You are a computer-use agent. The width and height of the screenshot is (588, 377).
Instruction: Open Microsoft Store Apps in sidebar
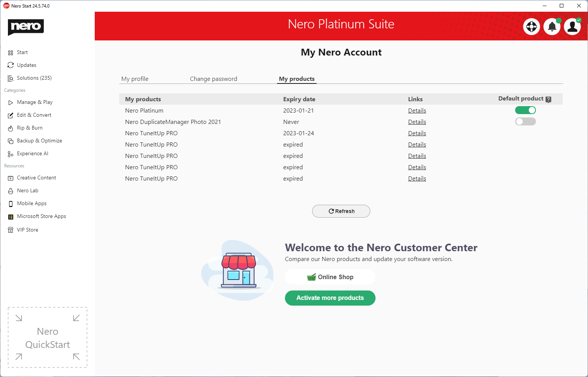pos(41,216)
